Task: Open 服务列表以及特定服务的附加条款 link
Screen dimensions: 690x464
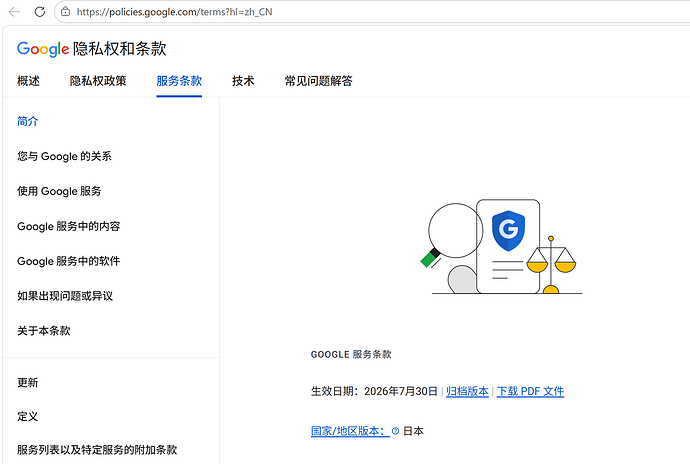Action: pos(97,450)
